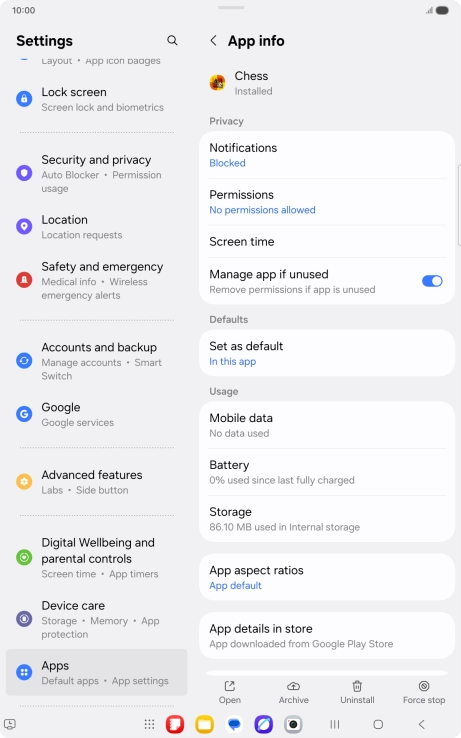This screenshot has width=461, height=738.
Task: Tap the Open app icon
Action: (230, 686)
